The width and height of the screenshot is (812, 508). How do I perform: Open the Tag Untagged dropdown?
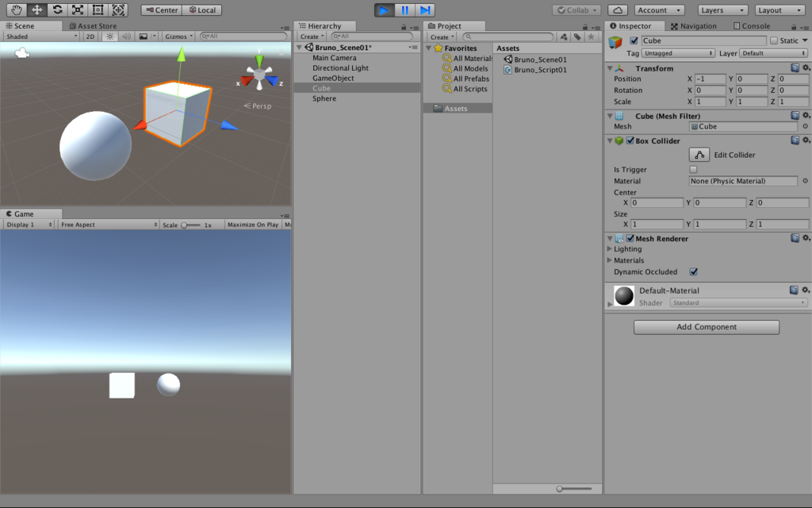tap(678, 53)
